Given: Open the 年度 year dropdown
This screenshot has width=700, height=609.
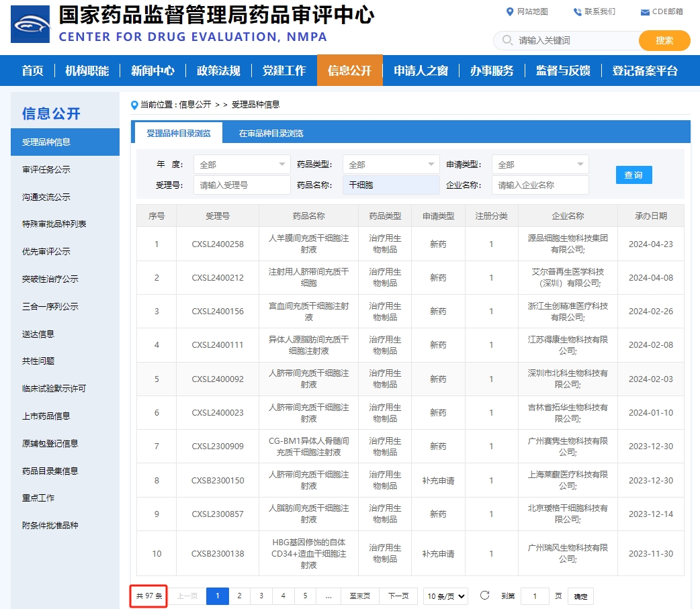Looking at the screenshot, I should (241, 163).
